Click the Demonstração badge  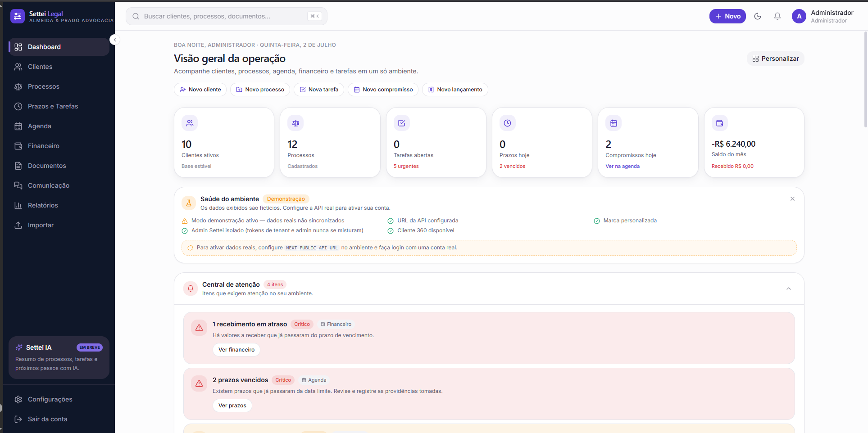click(x=286, y=199)
